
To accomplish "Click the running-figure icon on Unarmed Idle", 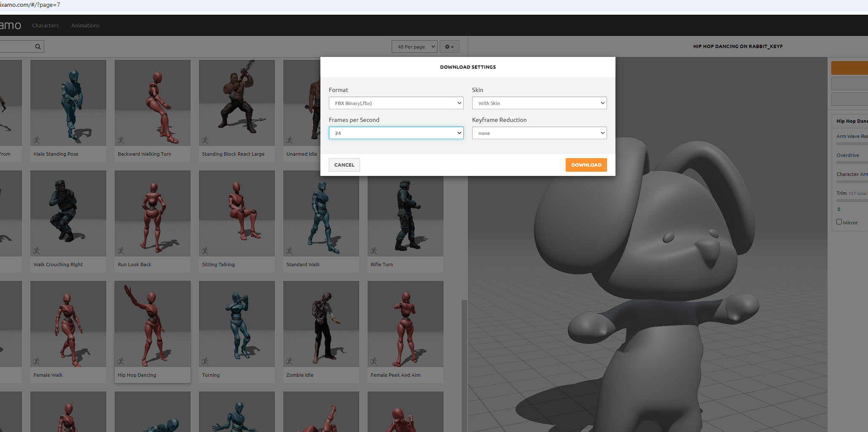I will click(x=290, y=140).
